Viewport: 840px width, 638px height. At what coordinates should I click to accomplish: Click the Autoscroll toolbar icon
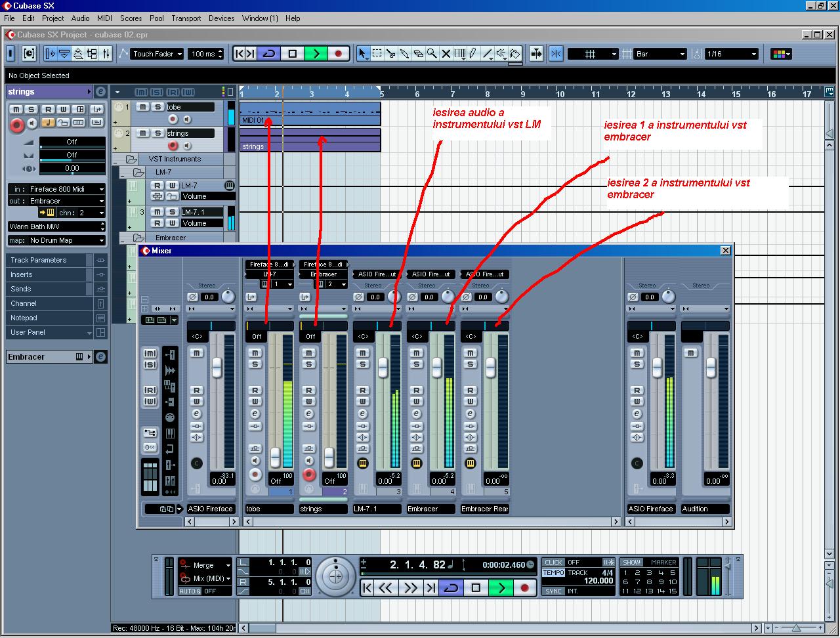pos(536,54)
